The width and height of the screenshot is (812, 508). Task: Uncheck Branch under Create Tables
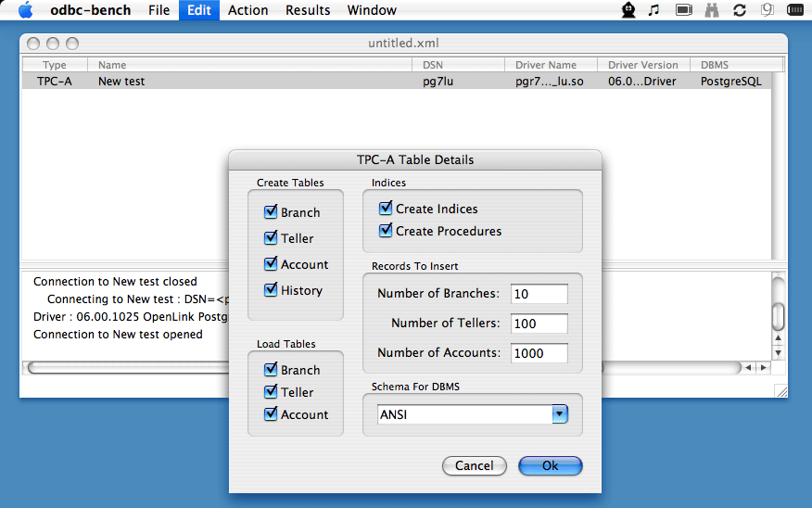(272, 212)
